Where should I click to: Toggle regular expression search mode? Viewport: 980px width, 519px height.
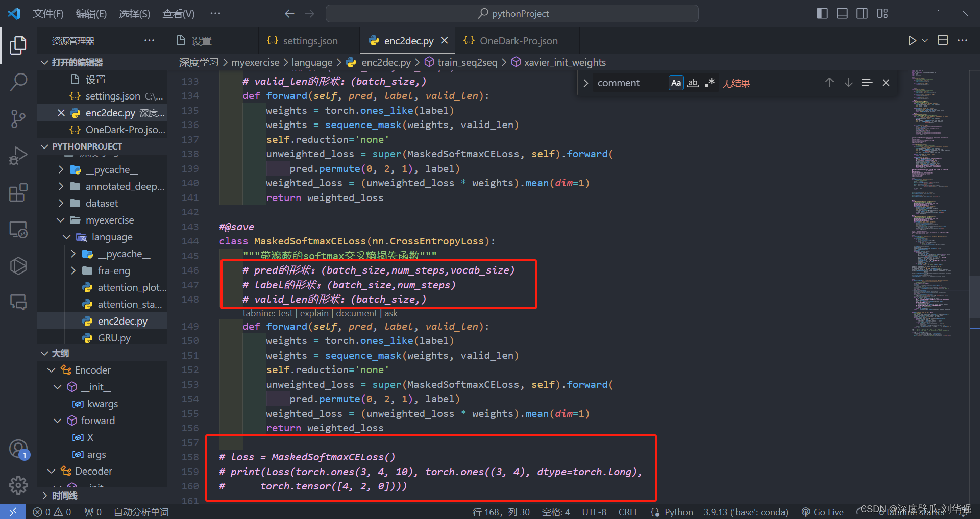709,83
